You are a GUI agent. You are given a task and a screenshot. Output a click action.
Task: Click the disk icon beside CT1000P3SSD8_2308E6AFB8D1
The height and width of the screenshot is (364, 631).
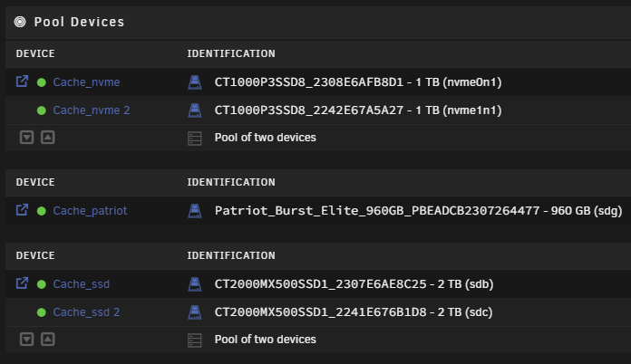(x=195, y=82)
